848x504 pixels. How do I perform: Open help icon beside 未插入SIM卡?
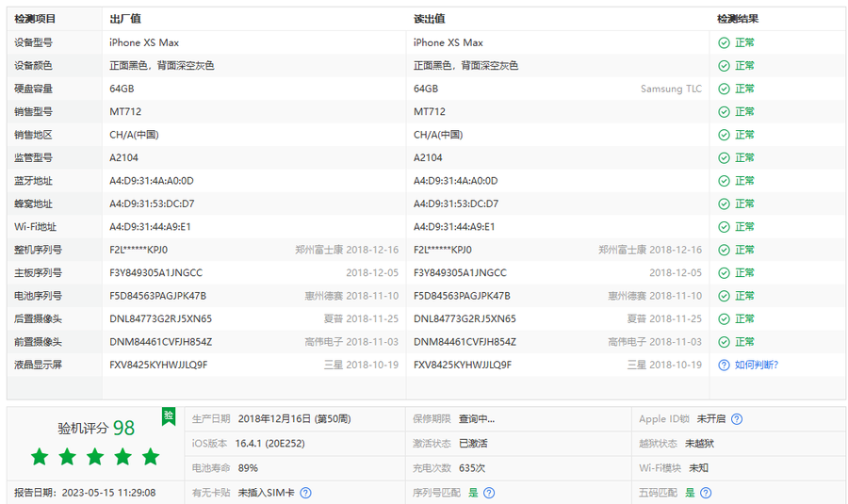pos(305,493)
